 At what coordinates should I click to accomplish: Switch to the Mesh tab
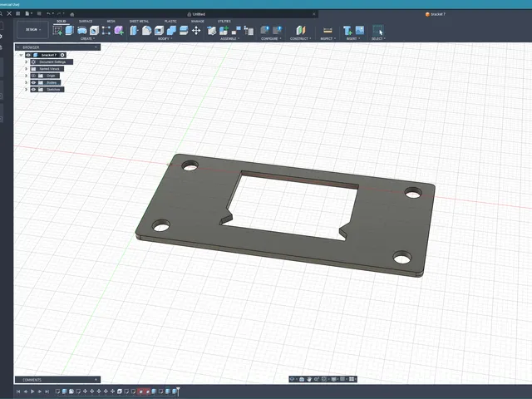pyautogui.click(x=111, y=22)
